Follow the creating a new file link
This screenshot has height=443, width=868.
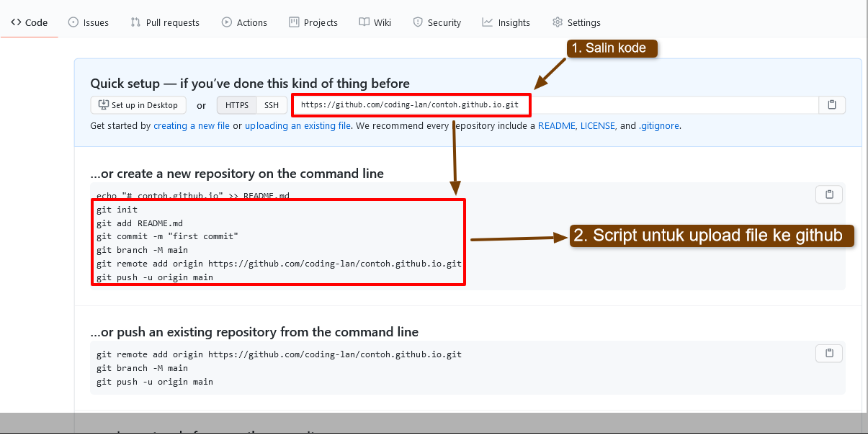pos(192,125)
